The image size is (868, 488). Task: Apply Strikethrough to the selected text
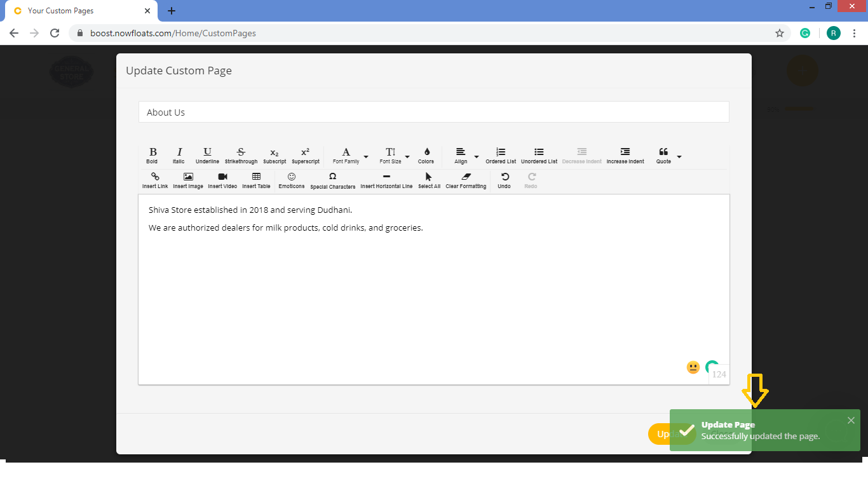tap(241, 154)
